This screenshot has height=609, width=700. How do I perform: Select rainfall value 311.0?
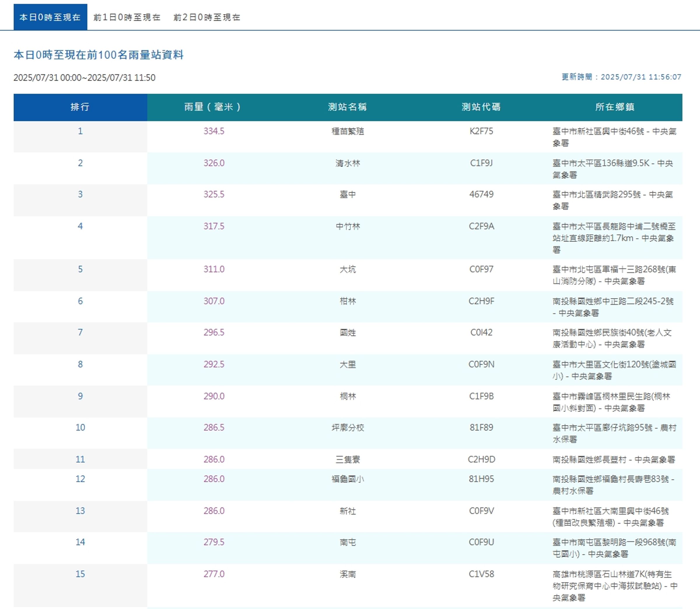pyautogui.click(x=214, y=269)
